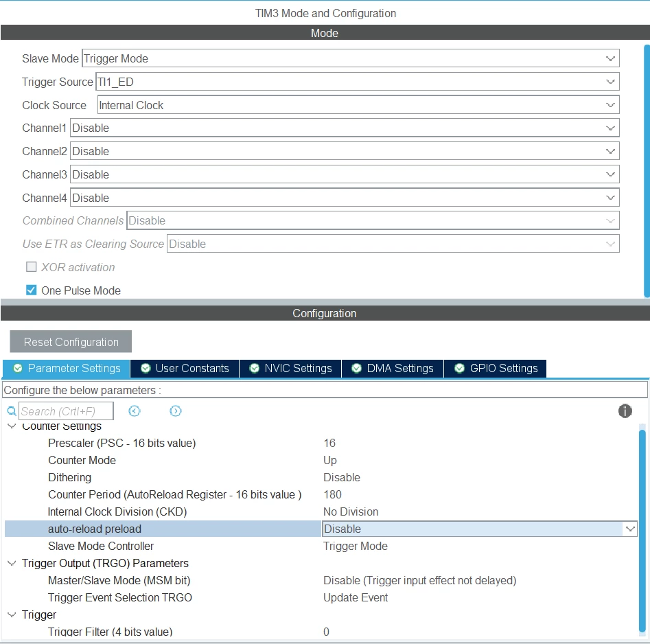Switch to Parameter Settings tab
The image size is (650, 644).
[67, 368]
